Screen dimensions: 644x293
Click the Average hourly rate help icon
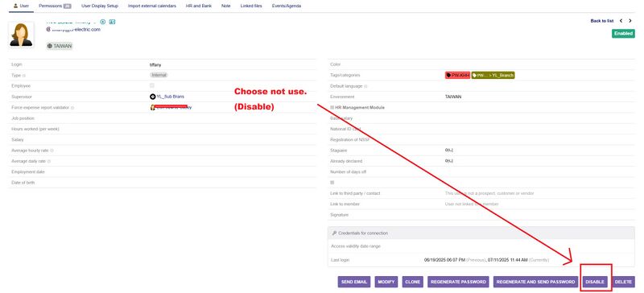[x=52, y=151]
